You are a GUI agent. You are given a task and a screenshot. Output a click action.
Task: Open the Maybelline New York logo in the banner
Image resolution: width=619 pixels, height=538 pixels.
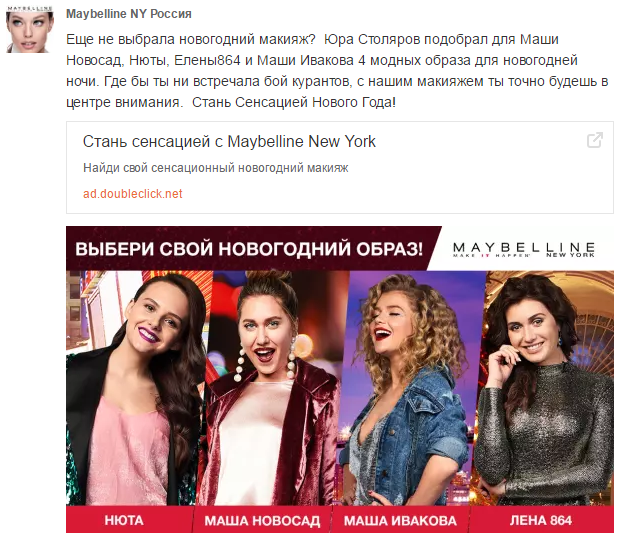tap(524, 249)
